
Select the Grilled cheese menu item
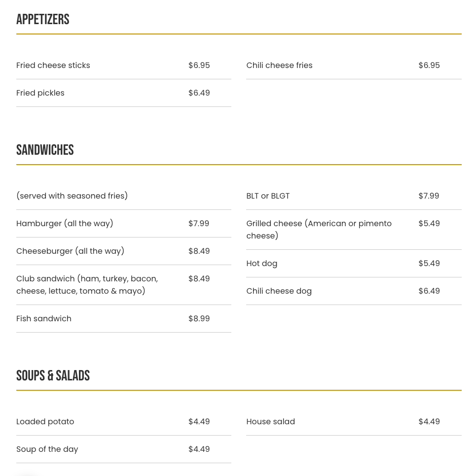319,230
